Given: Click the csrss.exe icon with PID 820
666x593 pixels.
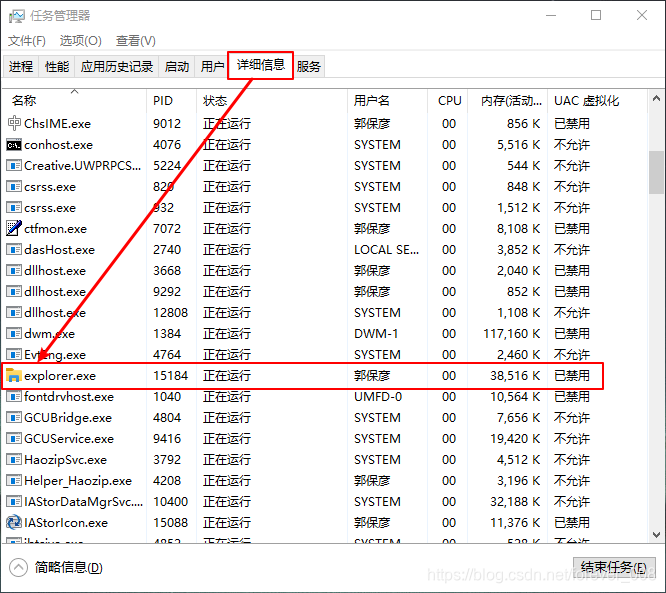Looking at the screenshot, I should pyautogui.click(x=14, y=187).
